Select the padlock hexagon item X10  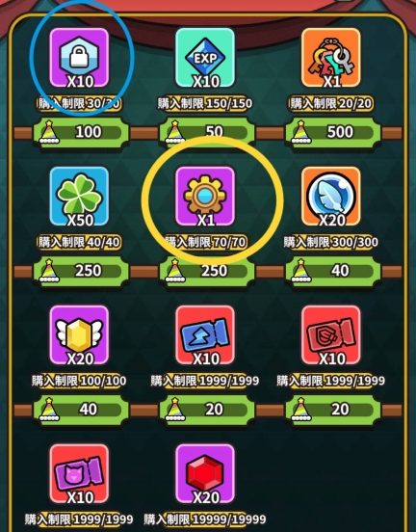(x=79, y=58)
